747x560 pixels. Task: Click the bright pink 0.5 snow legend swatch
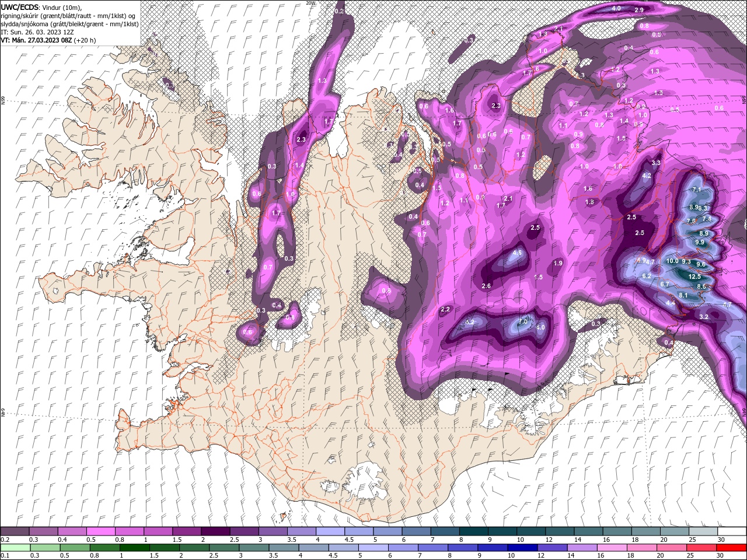pos(100,531)
